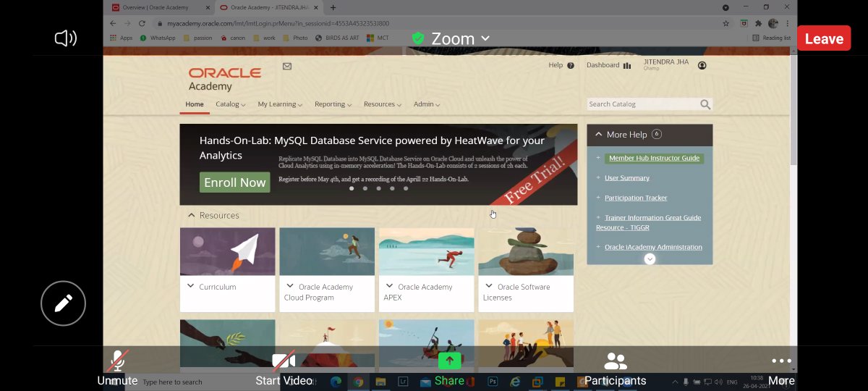Leave the Zoom meeting
The height and width of the screenshot is (391, 868).
tap(824, 39)
